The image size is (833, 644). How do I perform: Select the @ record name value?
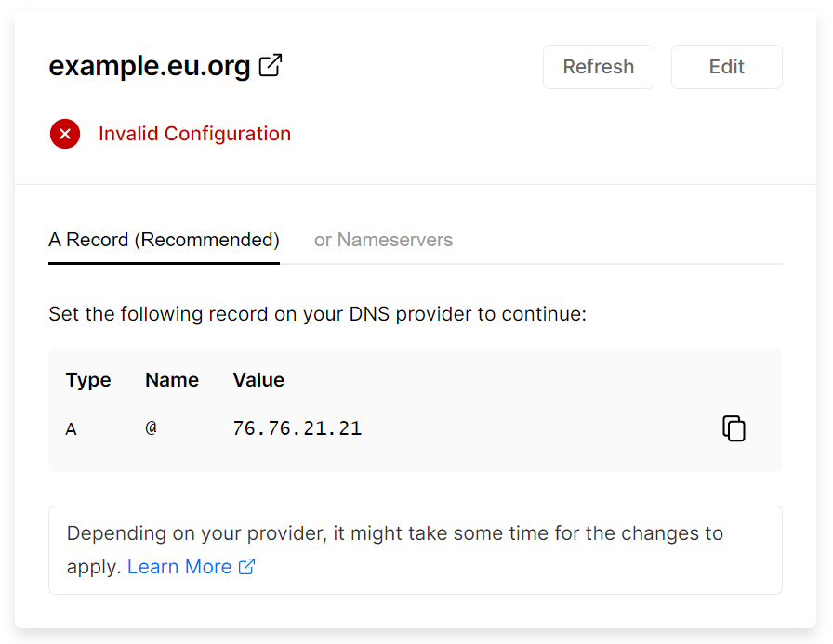151,428
